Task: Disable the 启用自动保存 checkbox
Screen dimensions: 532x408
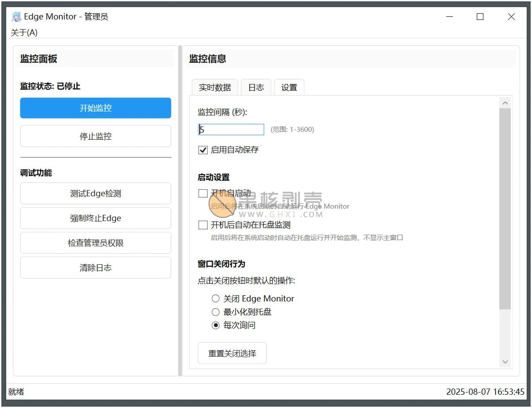Action: pos(202,150)
